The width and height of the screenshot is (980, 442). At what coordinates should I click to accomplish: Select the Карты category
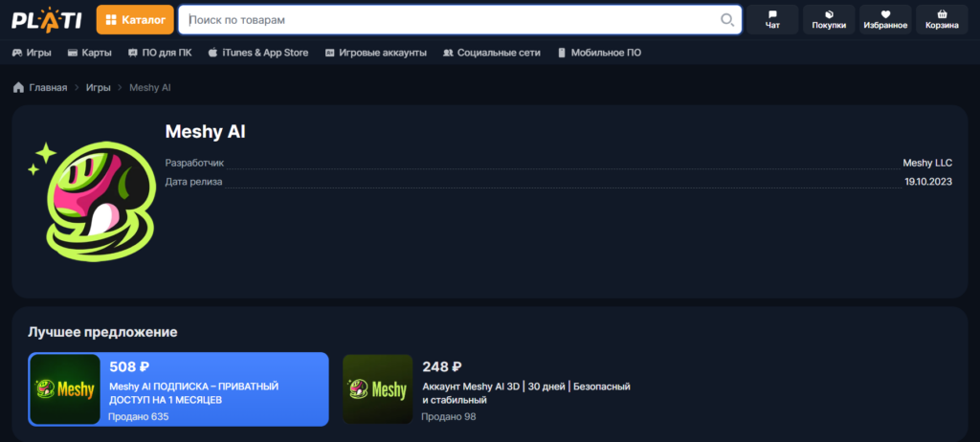click(x=89, y=53)
